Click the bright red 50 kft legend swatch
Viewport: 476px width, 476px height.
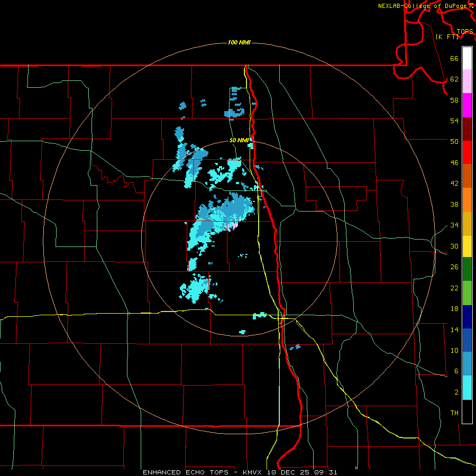coord(467,152)
